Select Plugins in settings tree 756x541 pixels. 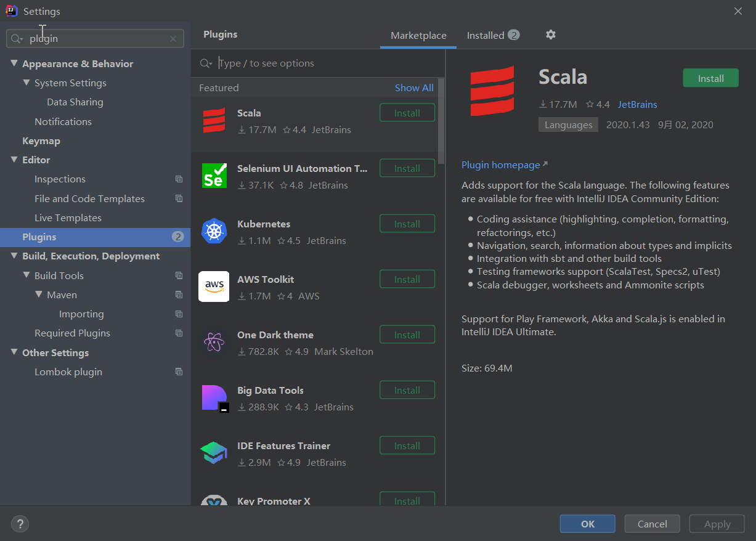pos(96,237)
